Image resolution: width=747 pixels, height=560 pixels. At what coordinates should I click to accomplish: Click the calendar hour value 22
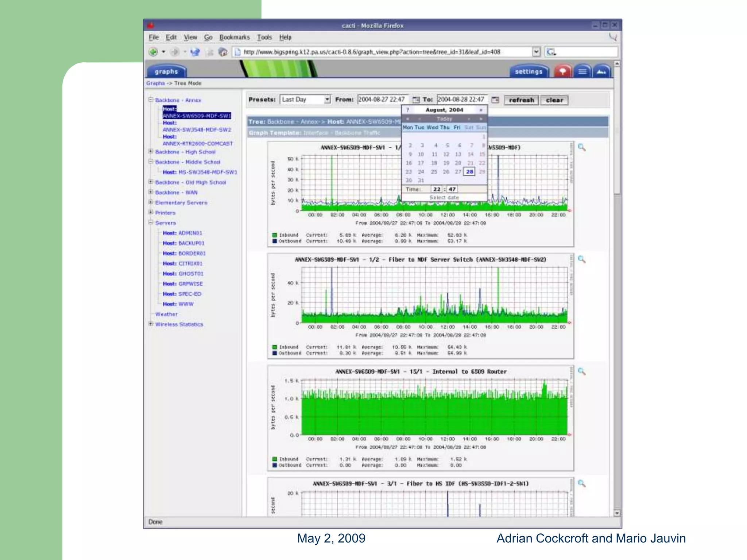pyautogui.click(x=437, y=189)
